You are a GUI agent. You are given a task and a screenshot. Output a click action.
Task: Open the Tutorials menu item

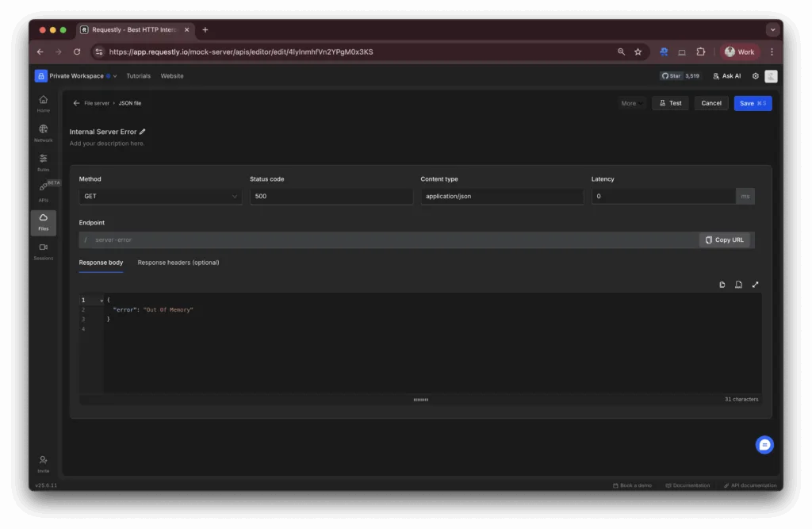click(138, 75)
